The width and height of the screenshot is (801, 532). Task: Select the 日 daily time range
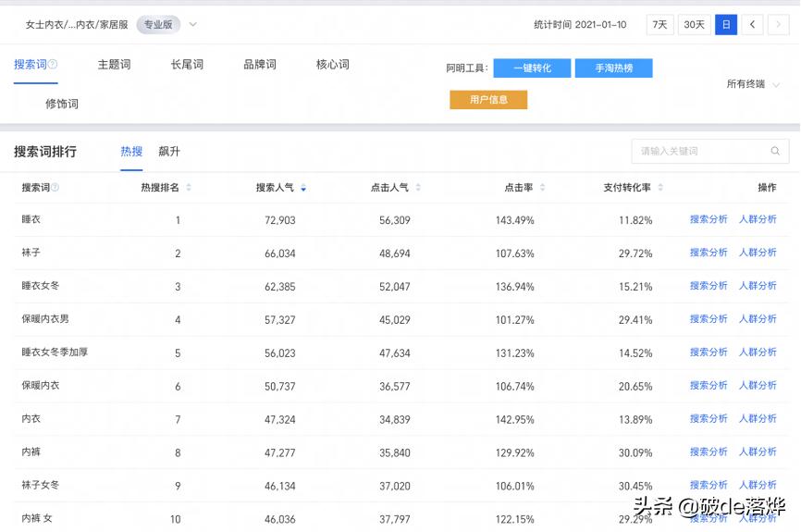(x=726, y=25)
